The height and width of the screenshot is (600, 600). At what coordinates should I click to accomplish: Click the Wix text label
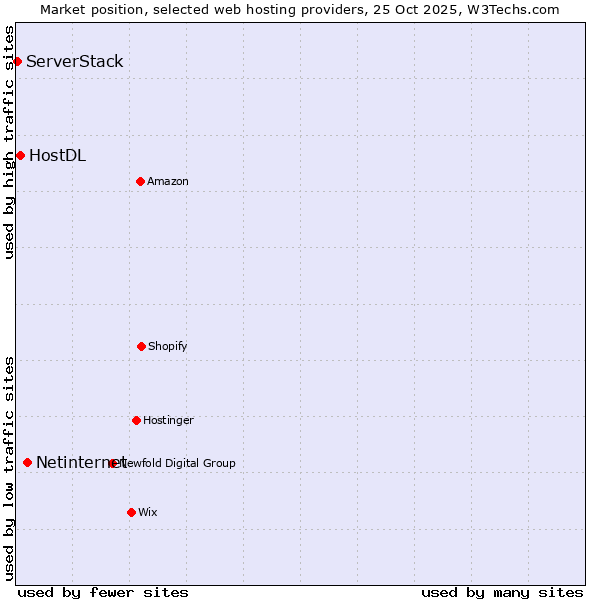point(148,512)
